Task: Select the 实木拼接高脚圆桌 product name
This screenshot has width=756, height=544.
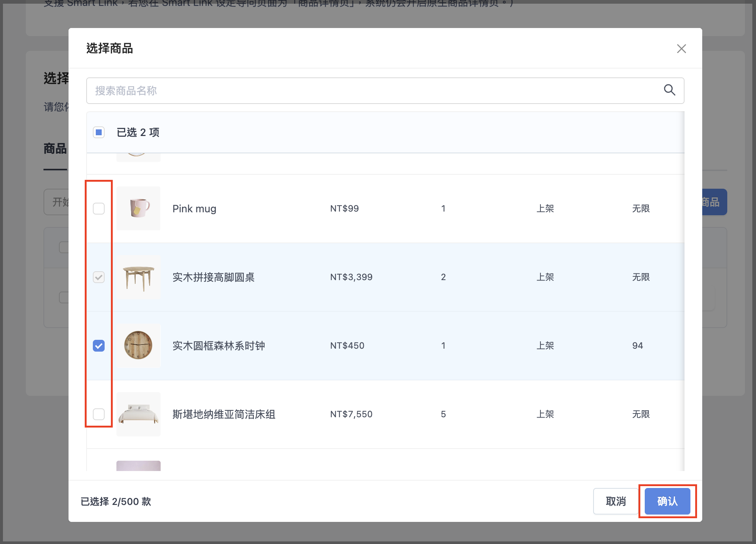Action: (x=214, y=277)
